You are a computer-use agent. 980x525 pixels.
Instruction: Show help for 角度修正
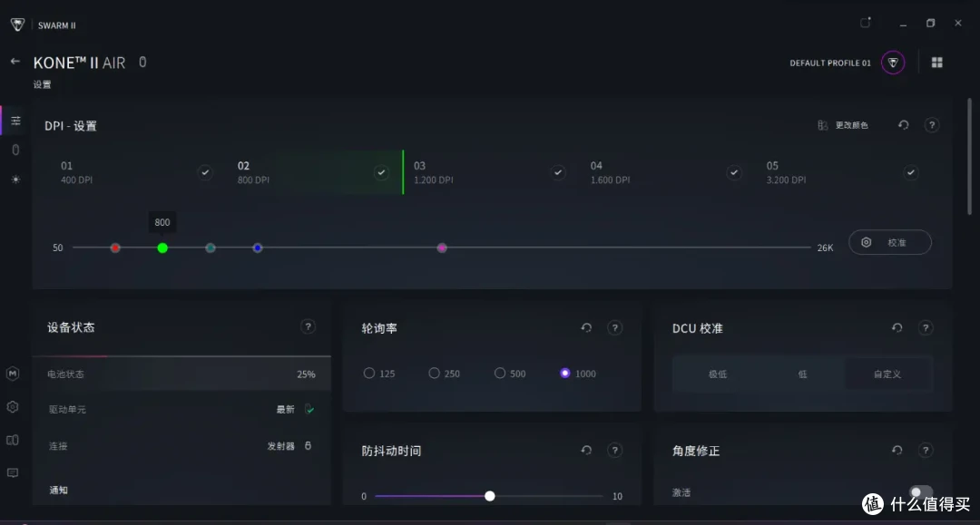point(926,450)
